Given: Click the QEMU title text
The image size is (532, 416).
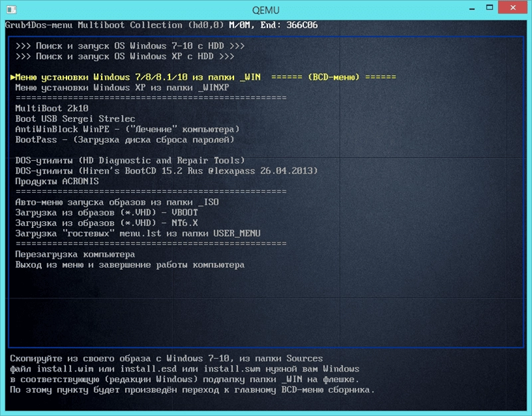Looking at the screenshot, I should (x=265, y=10).
